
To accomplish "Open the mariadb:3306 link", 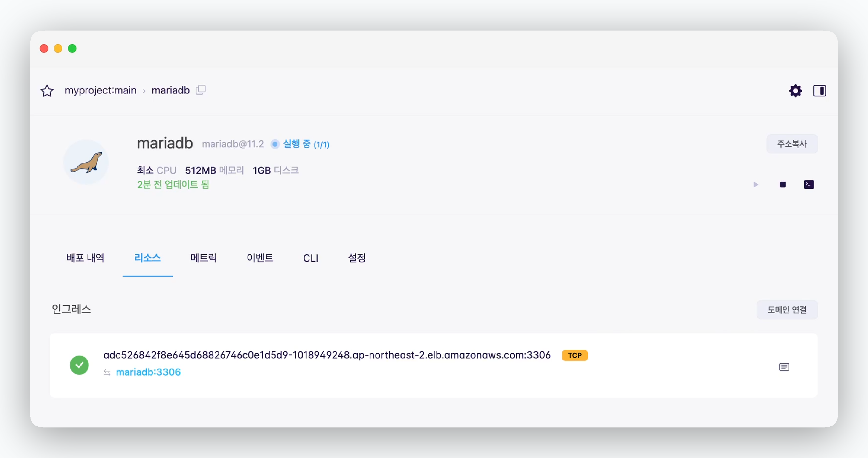I will [148, 372].
